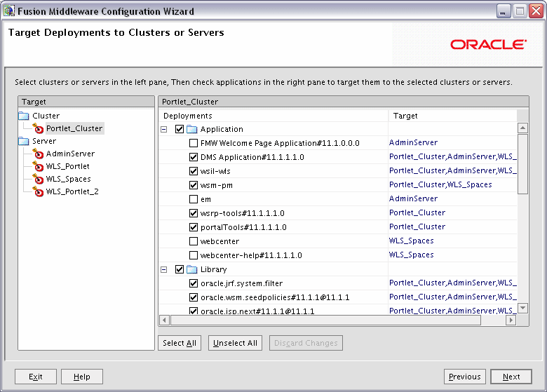Select the WLS_Portlet server icon

(x=38, y=166)
